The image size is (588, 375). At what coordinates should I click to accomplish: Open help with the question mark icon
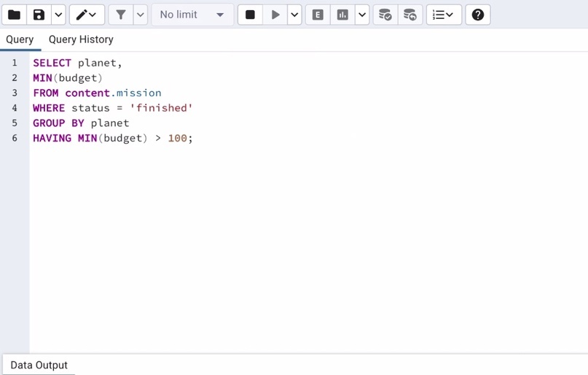point(478,15)
